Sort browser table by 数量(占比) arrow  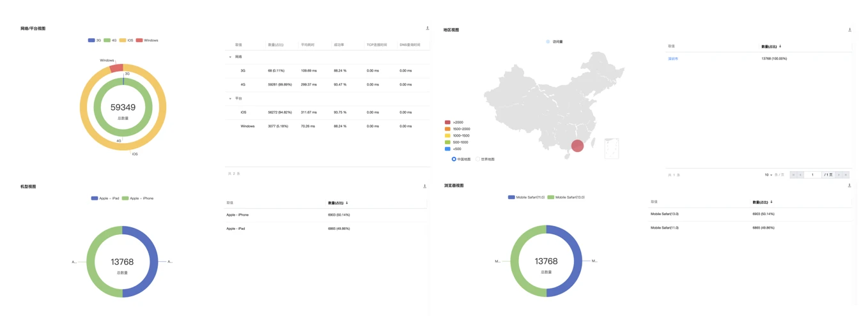771,202
